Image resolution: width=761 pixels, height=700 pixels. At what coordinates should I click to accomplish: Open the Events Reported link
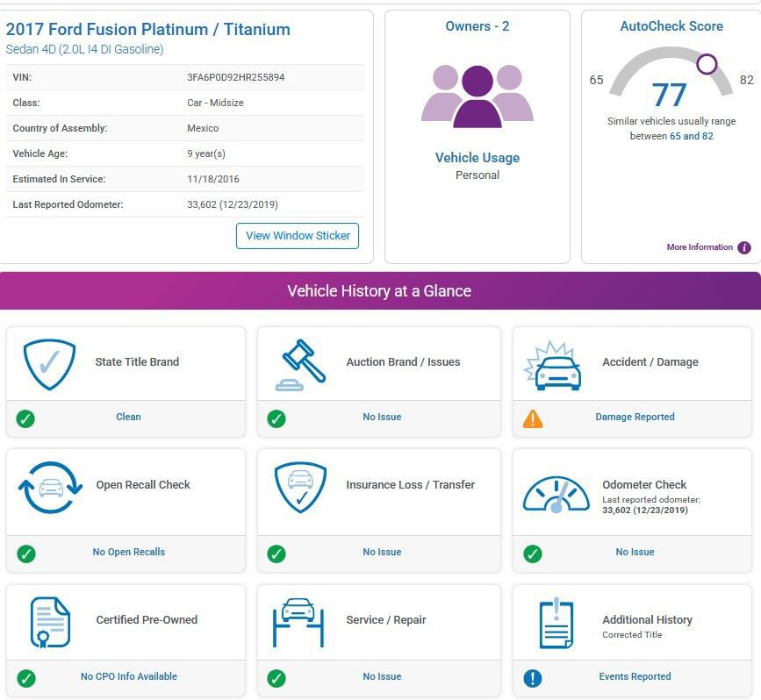tap(635, 676)
